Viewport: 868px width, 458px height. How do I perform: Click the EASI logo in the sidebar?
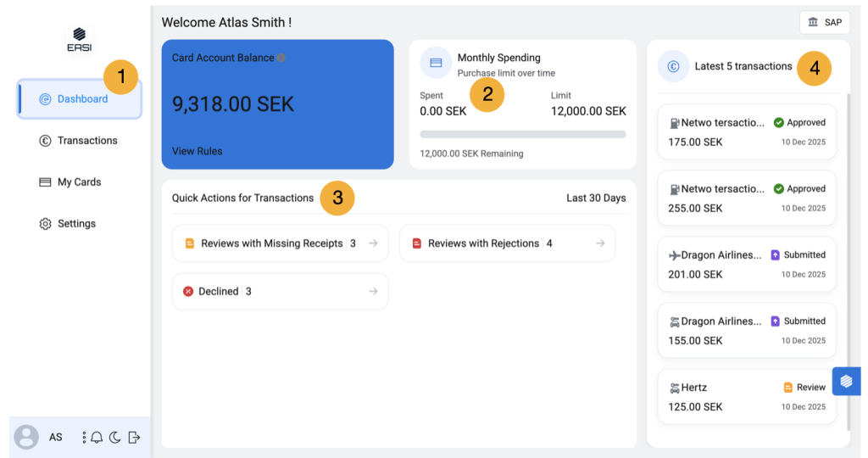(x=80, y=39)
